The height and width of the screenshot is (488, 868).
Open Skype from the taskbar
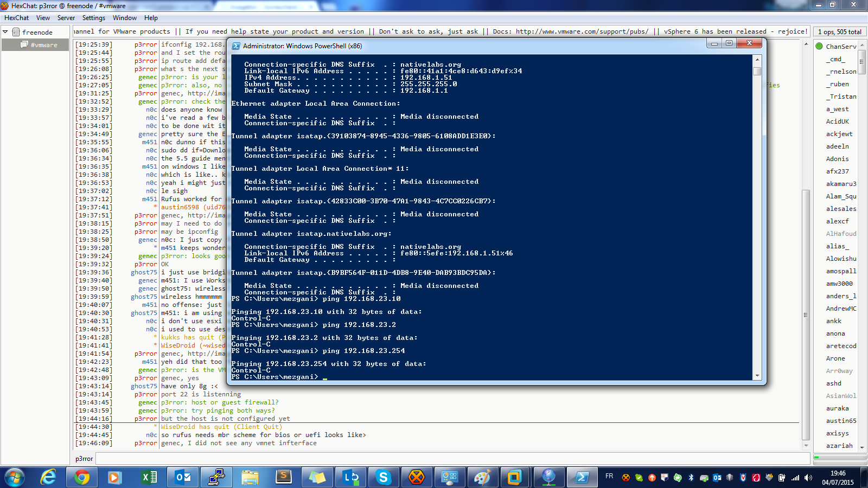click(384, 477)
